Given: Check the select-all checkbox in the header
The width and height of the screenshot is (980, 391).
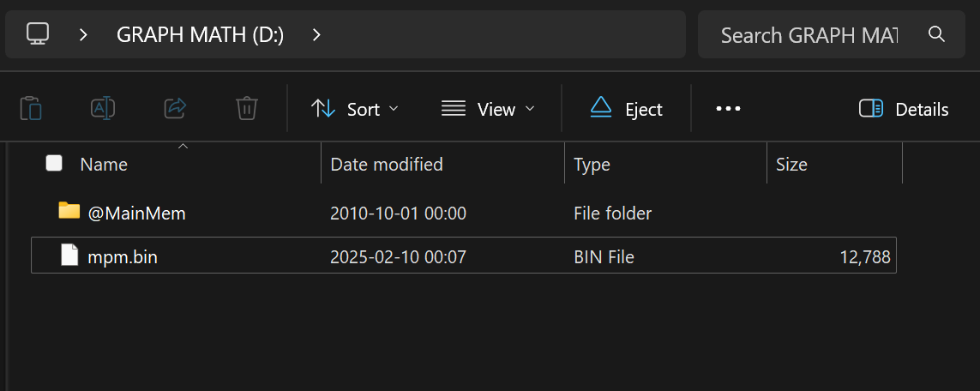Looking at the screenshot, I should click(x=54, y=164).
